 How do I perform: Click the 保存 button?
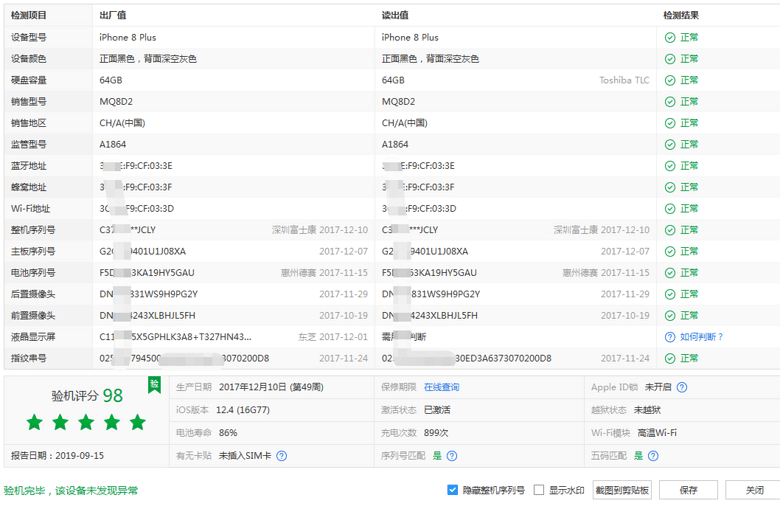pos(688,490)
